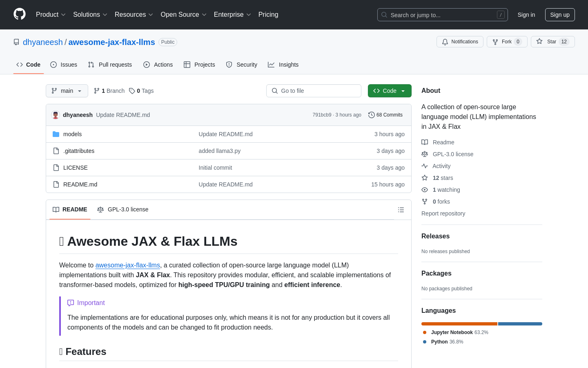Focus the Go to file input

click(314, 91)
